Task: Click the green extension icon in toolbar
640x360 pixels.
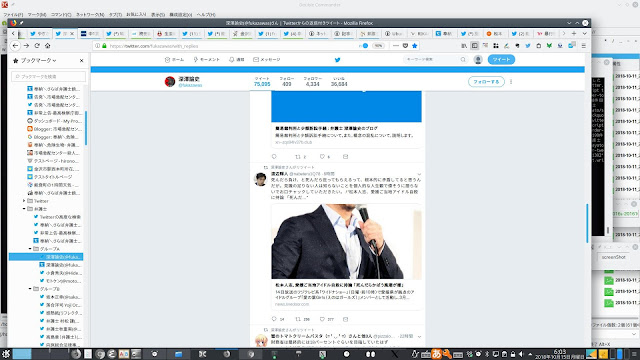Action: click(x=549, y=46)
